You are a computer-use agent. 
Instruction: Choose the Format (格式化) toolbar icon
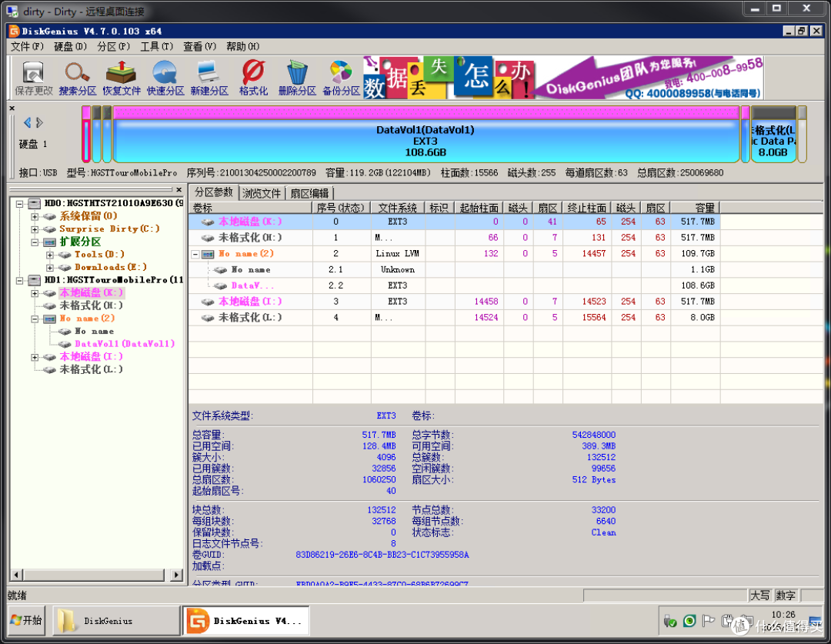point(253,78)
